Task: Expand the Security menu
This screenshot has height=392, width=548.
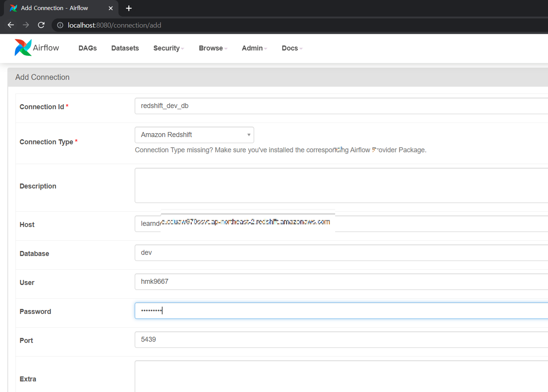Action: [168, 48]
